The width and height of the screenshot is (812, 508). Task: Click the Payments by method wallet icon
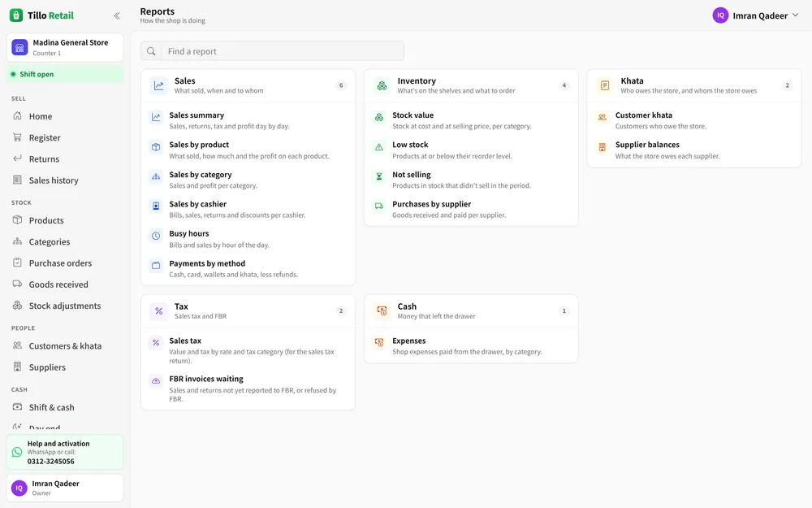pos(156,266)
